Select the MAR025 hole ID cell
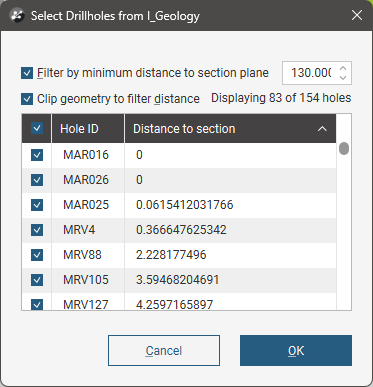Screen dimensions: 373x387 pyautogui.click(x=88, y=205)
